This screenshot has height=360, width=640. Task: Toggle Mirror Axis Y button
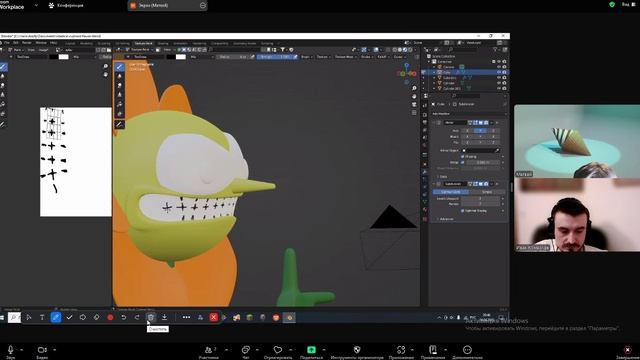(480, 131)
